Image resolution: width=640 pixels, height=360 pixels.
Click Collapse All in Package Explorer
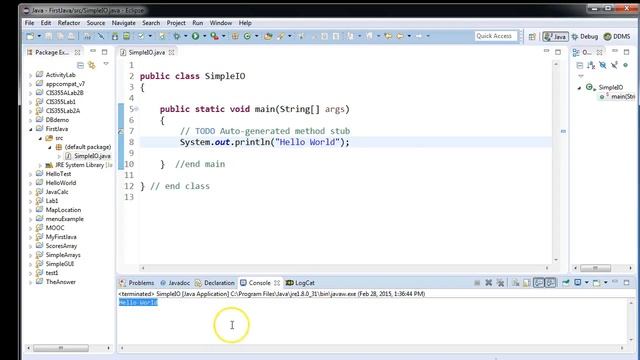coord(80,65)
